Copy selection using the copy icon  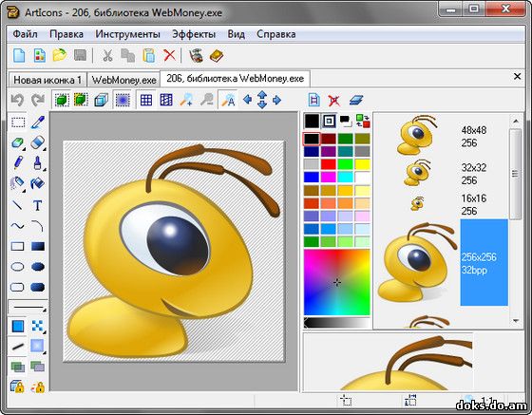coord(128,55)
